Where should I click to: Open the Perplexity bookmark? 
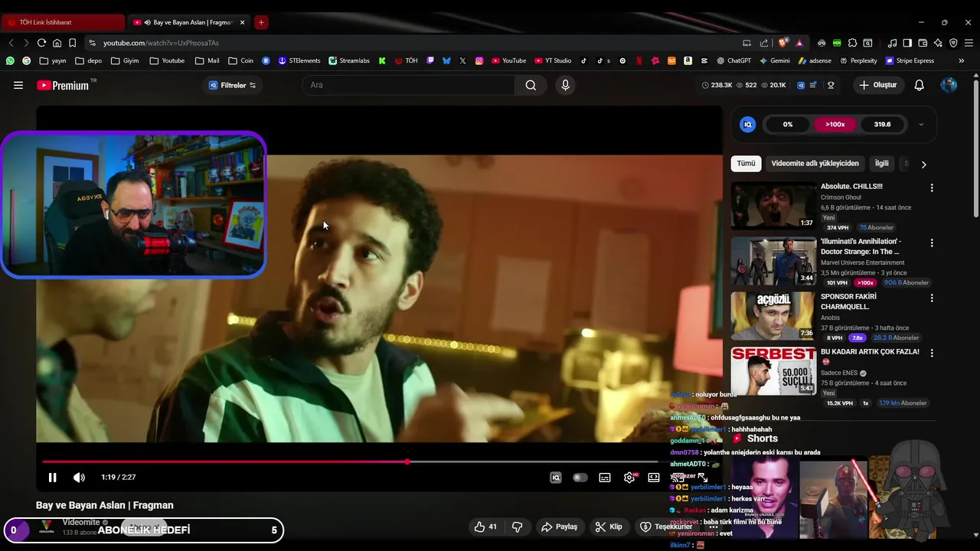(858, 60)
